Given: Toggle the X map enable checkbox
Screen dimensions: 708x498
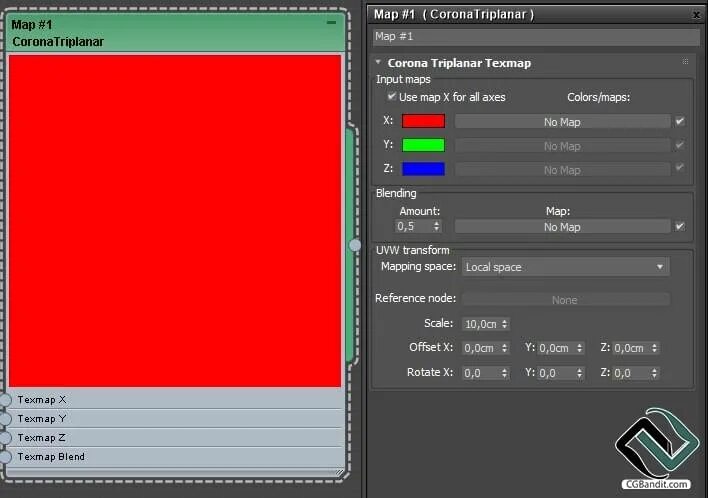Looking at the screenshot, I should coord(680,121).
